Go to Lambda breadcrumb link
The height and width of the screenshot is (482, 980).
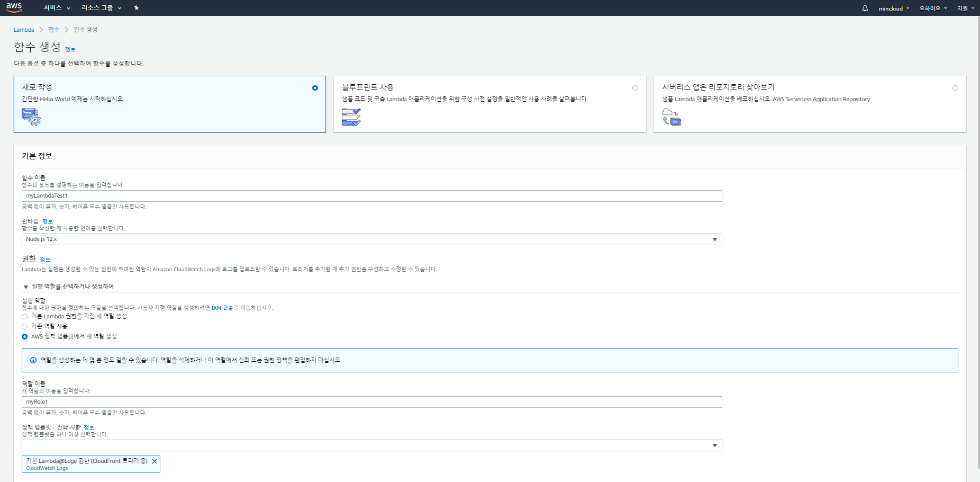click(x=24, y=30)
